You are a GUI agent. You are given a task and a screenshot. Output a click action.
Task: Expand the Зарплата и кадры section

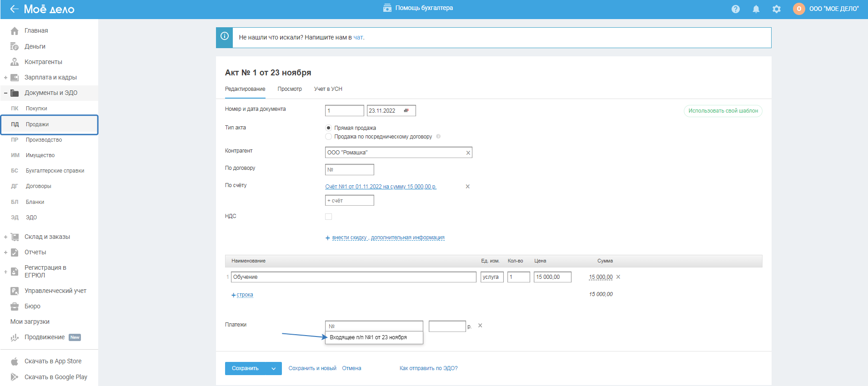tap(5, 78)
